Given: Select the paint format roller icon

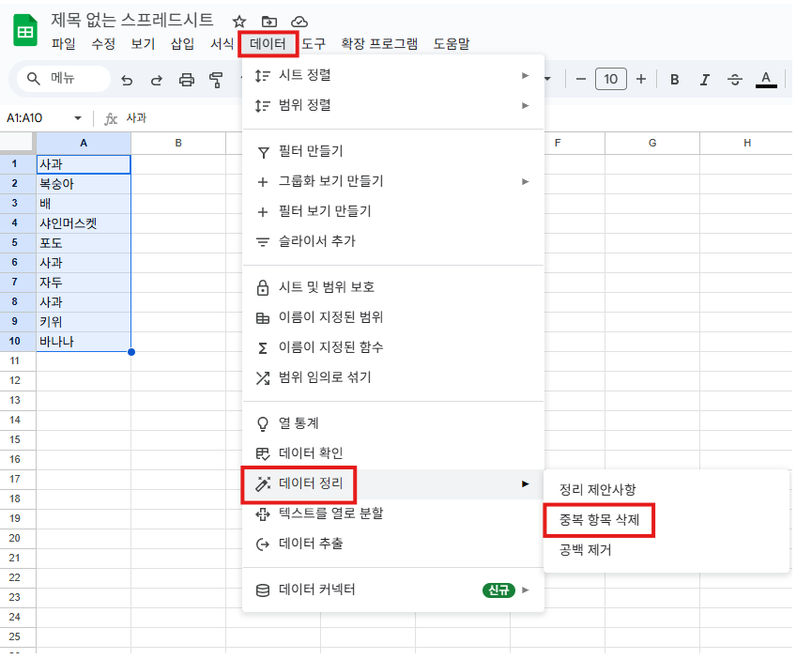Looking at the screenshot, I should pos(217,80).
